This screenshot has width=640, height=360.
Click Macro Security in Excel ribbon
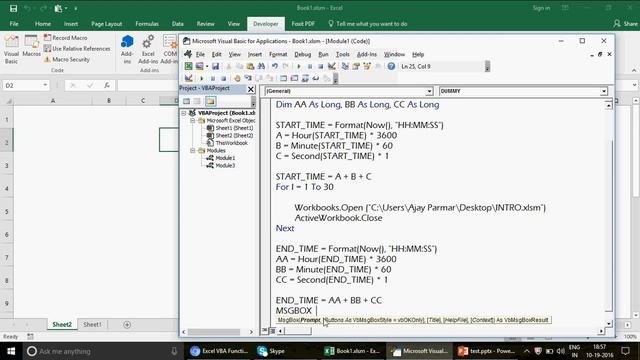67,60
